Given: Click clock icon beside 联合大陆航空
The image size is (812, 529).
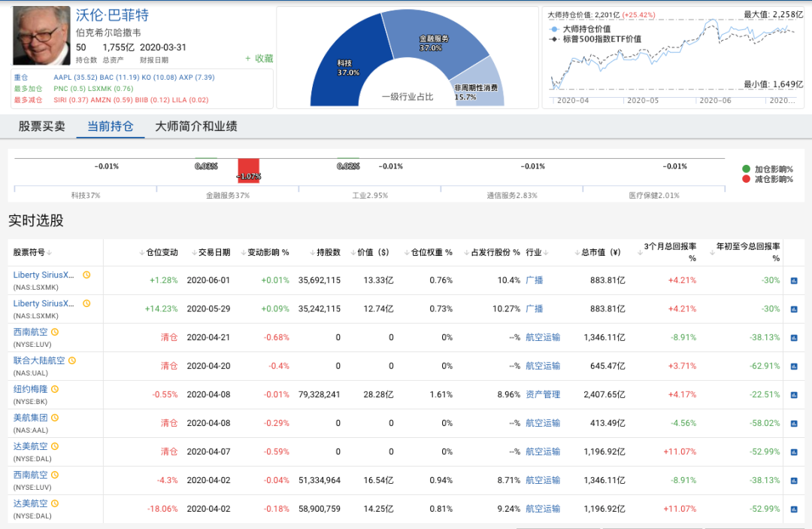Looking at the screenshot, I should (x=72, y=360).
